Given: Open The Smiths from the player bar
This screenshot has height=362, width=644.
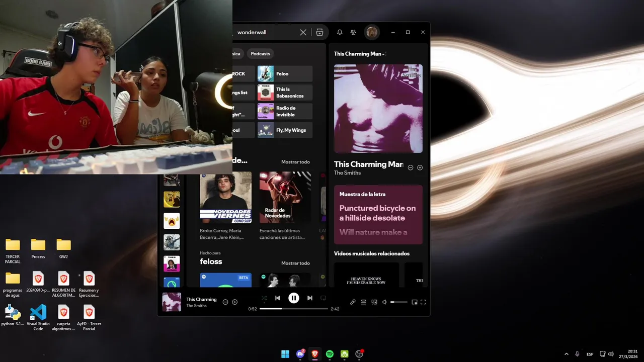Looking at the screenshot, I should click(196, 306).
